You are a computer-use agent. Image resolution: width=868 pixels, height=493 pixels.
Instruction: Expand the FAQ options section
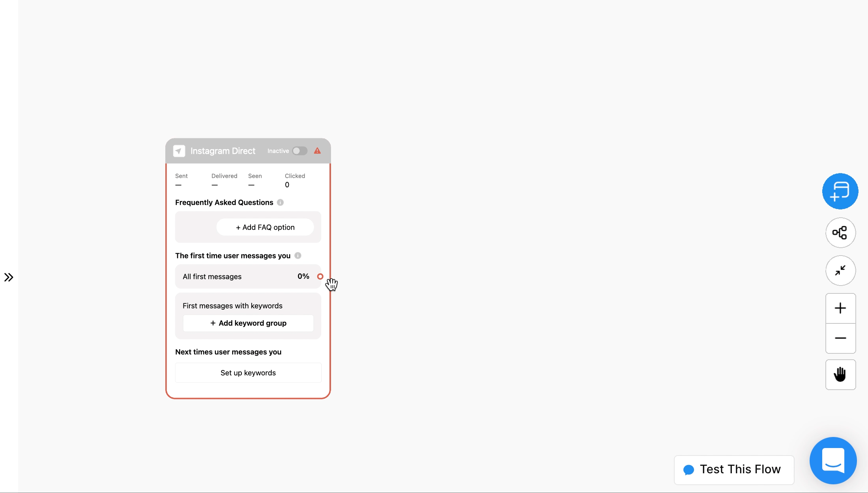point(265,227)
